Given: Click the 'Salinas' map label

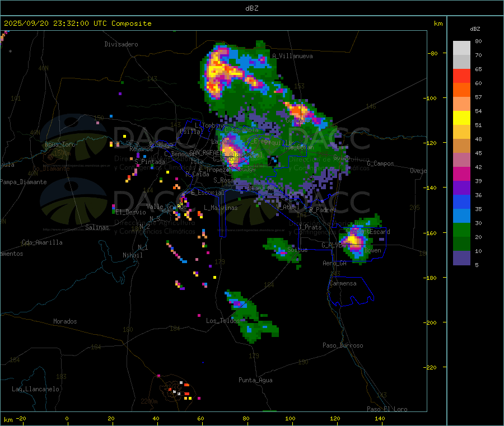Looking at the screenshot, I should [x=97, y=227].
